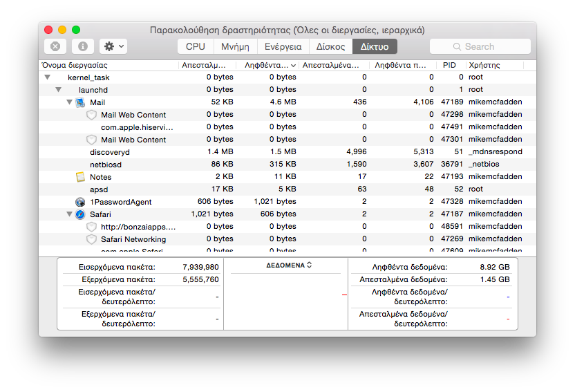Select the Δίκτυο tab
The image size is (575, 392).
[375, 46]
